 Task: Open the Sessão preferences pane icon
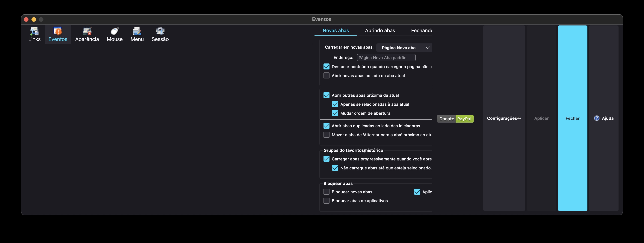160,31
